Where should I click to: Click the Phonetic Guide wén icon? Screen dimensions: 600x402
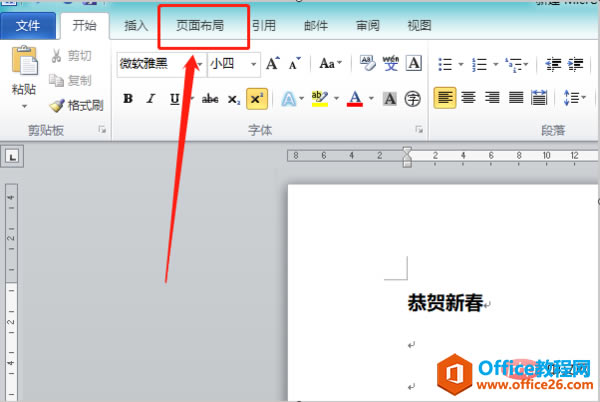point(391,63)
